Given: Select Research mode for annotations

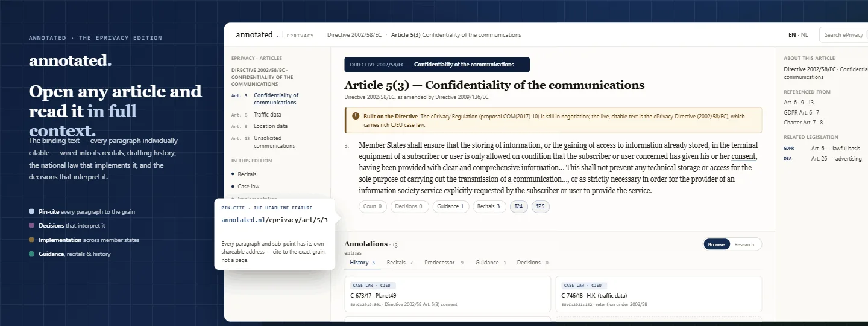Looking at the screenshot, I should 744,245.
